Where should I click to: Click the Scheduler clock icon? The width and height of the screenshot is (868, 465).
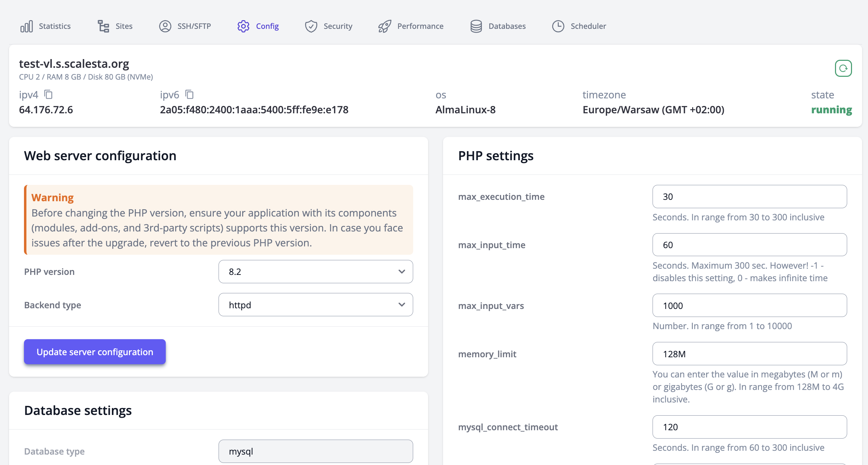(x=558, y=26)
